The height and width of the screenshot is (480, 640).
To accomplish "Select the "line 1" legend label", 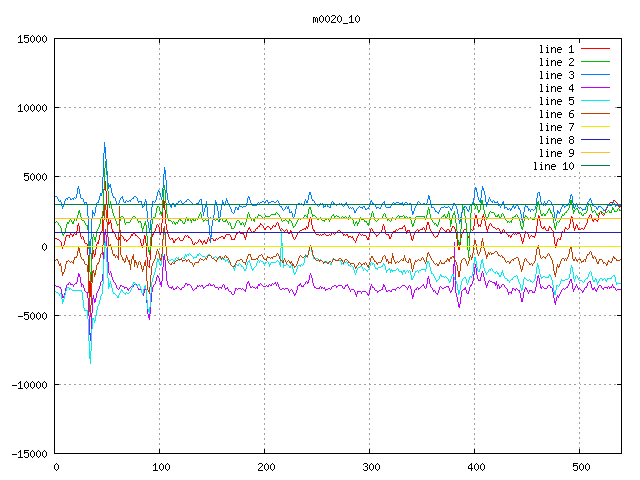I will (x=557, y=49).
